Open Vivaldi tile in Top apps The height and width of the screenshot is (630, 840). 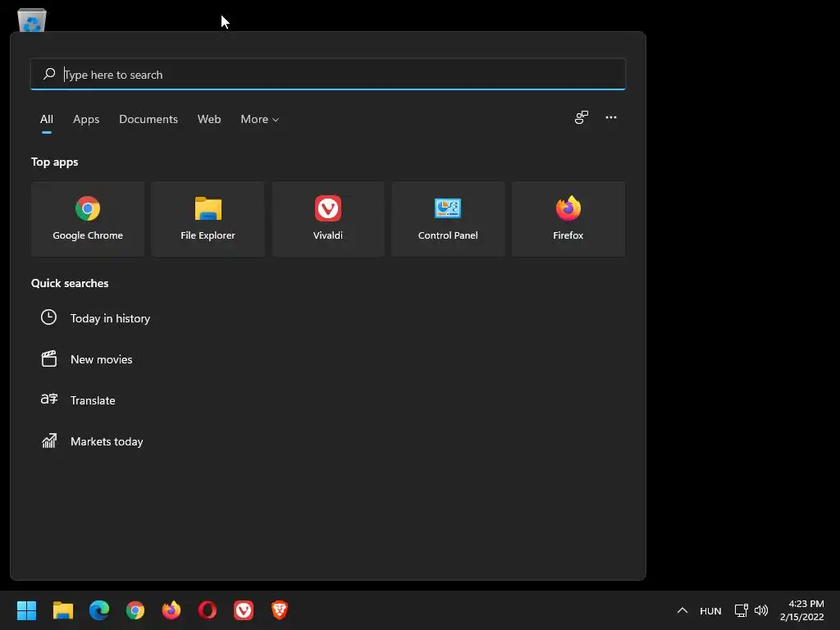coord(328,219)
